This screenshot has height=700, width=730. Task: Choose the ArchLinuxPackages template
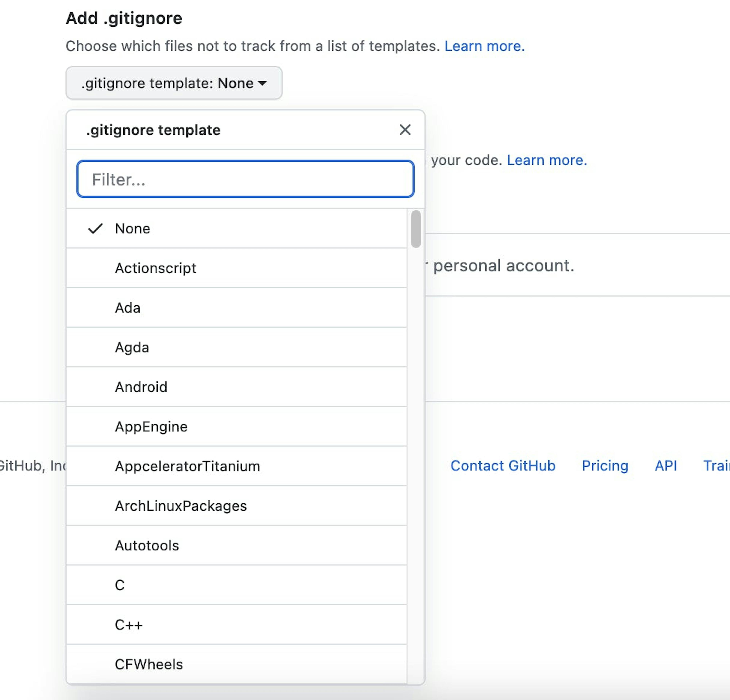click(181, 506)
